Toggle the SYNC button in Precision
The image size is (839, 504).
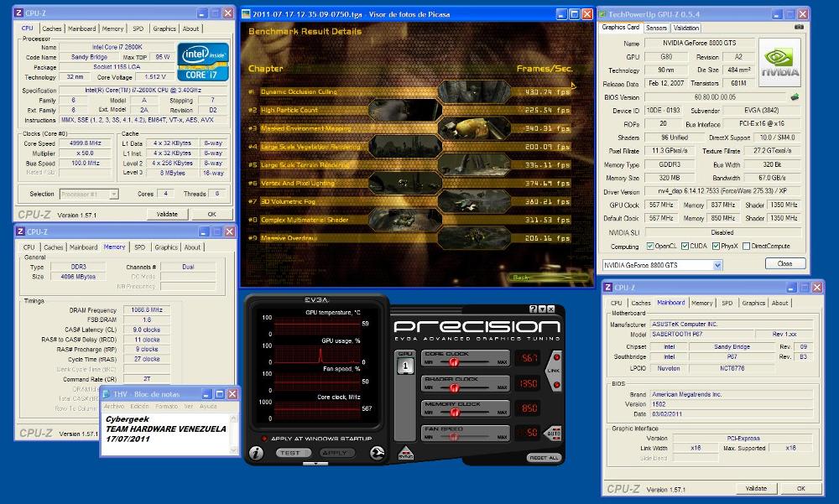click(405, 453)
